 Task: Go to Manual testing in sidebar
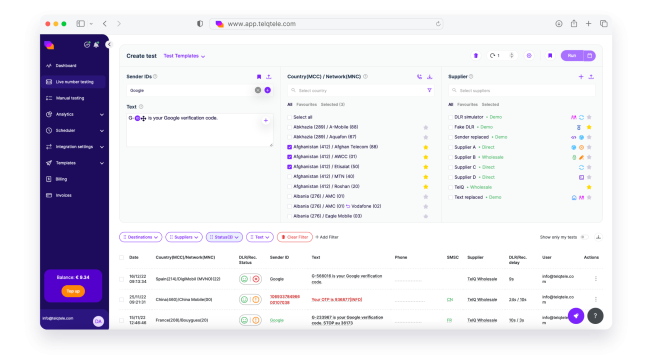(70, 98)
